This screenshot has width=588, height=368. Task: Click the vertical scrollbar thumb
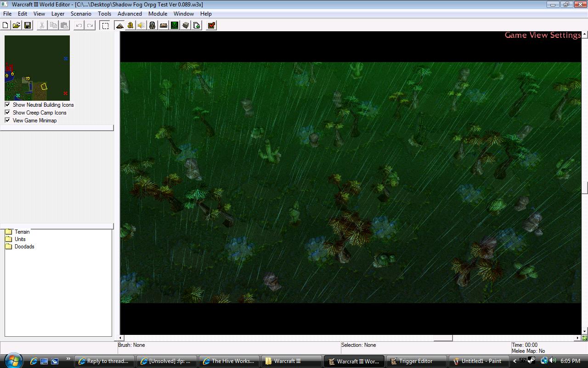pos(584,188)
